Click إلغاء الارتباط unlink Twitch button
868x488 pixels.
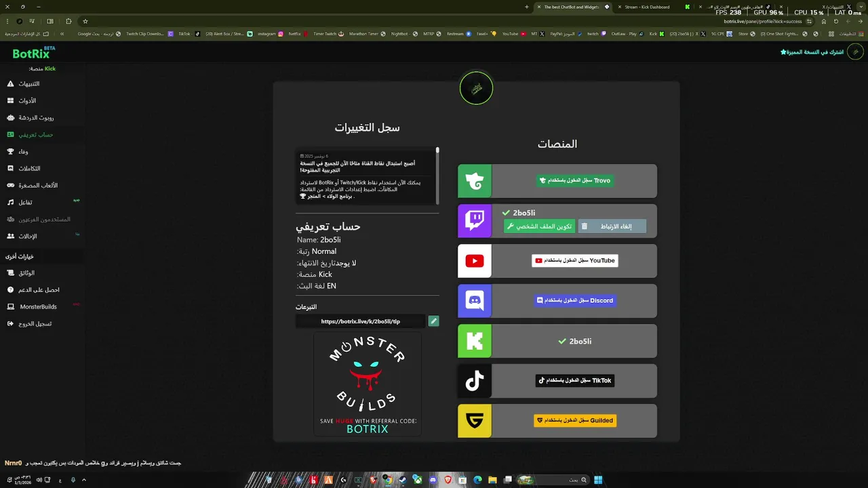pos(612,226)
